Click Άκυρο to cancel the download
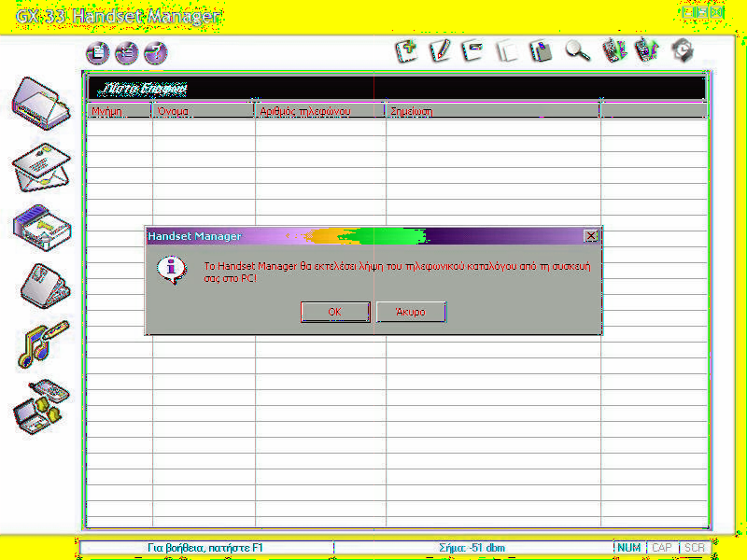 411,312
